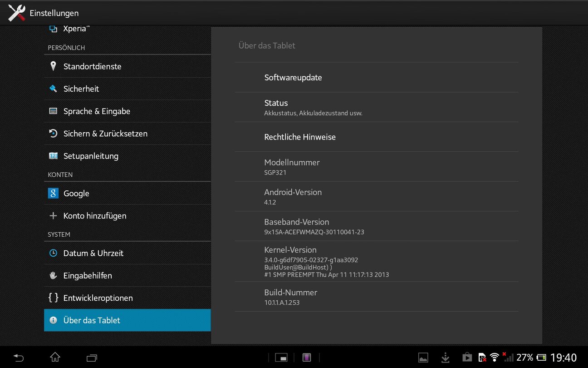The image size is (588, 368).
Task: Open Standortdienste settings
Action: [92, 66]
